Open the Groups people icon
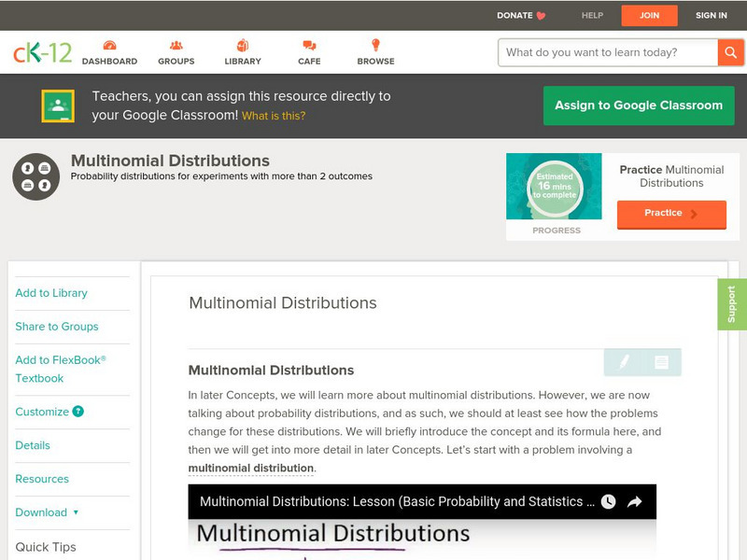The width and height of the screenshot is (747, 560). (x=176, y=45)
